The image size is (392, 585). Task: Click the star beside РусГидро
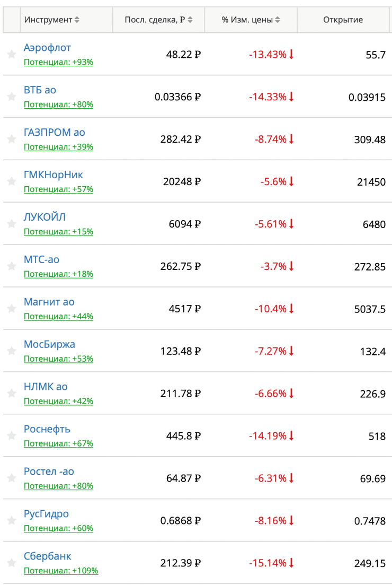(12, 521)
